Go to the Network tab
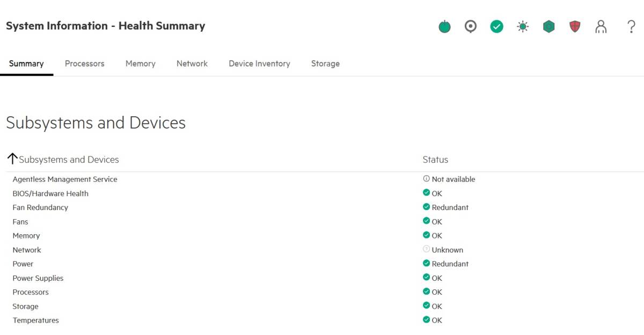Viewport: 644px width, 335px height. (192, 64)
